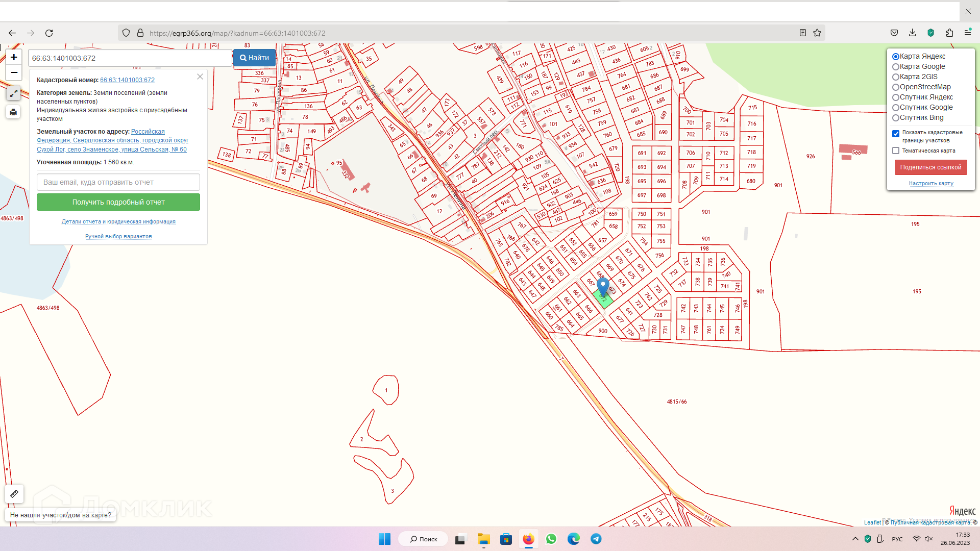
Task: Open the Настроить карту link
Action: [x=931, y=184]
